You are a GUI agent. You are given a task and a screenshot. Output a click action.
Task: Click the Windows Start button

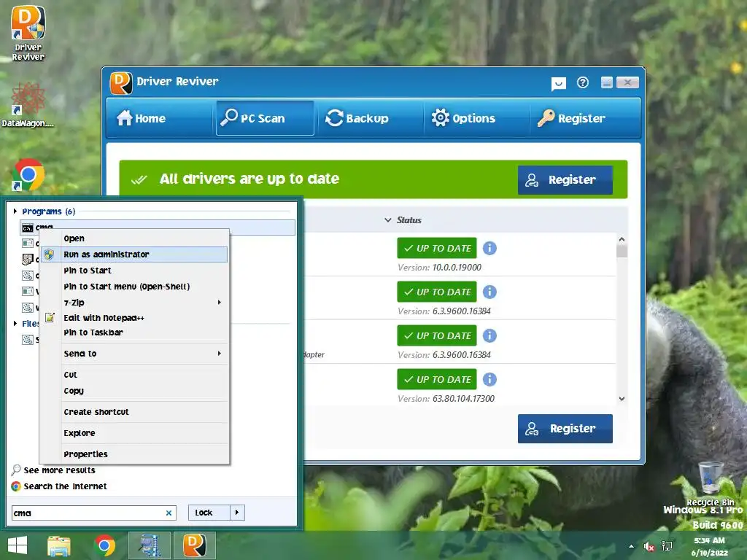(x=18, y=545)
